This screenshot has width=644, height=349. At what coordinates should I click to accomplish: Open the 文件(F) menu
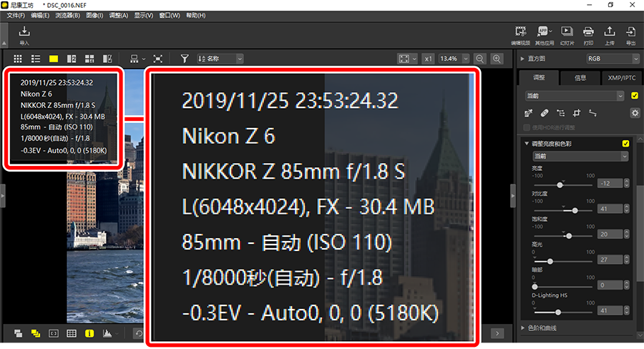tap(16, 15)
